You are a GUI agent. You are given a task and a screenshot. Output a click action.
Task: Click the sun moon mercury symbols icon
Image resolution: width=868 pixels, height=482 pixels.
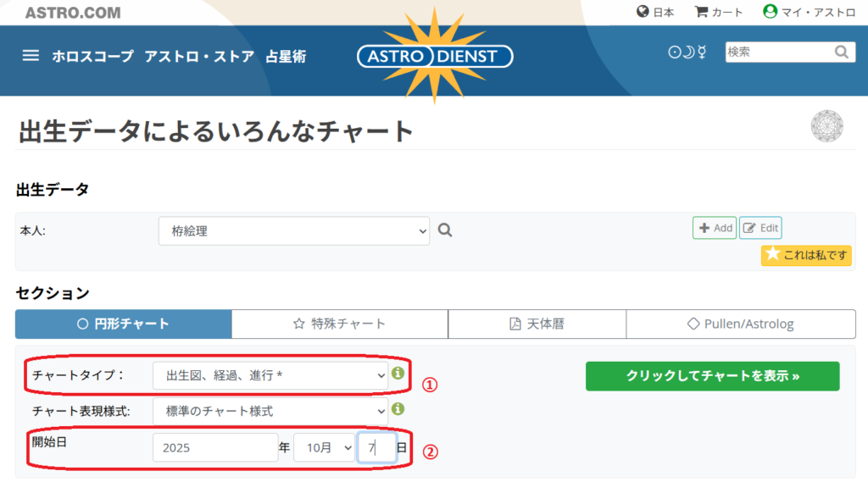coord(687,53)
